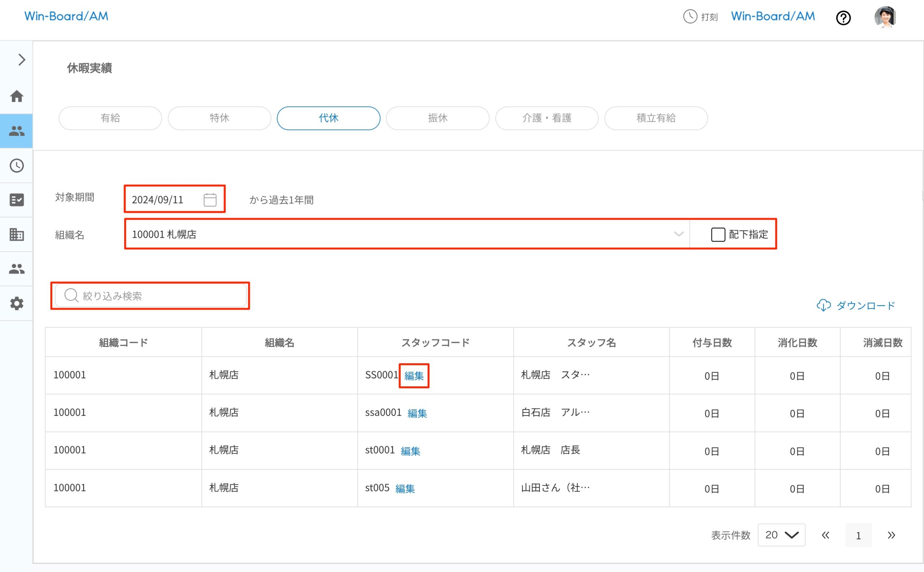Open calendar picker for 対象期間 date
Screen dimensions: 924x572
tap(210, 199)
